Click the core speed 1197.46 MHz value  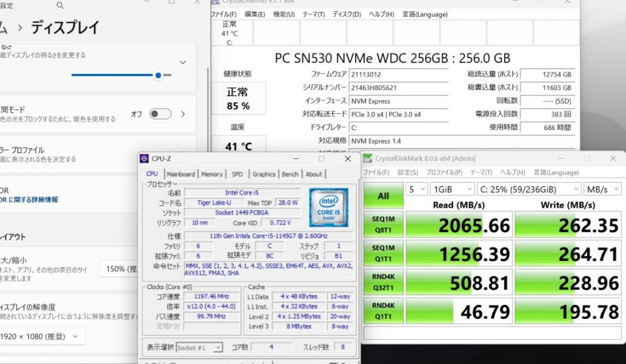(211, 296)
